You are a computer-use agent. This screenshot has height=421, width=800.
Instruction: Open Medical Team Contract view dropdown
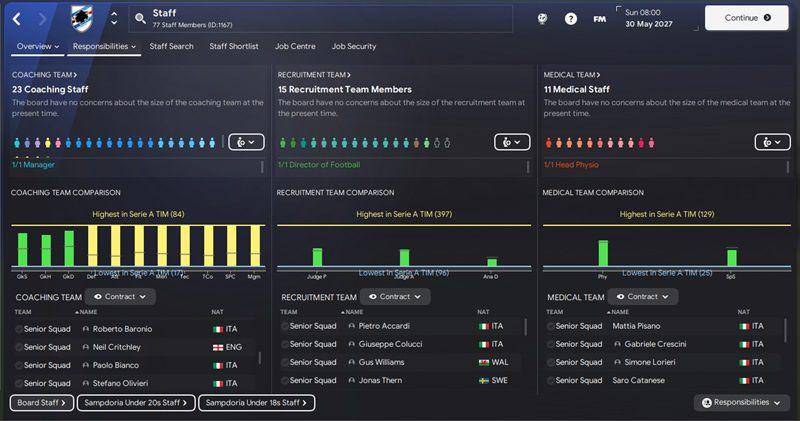(643, 296)
